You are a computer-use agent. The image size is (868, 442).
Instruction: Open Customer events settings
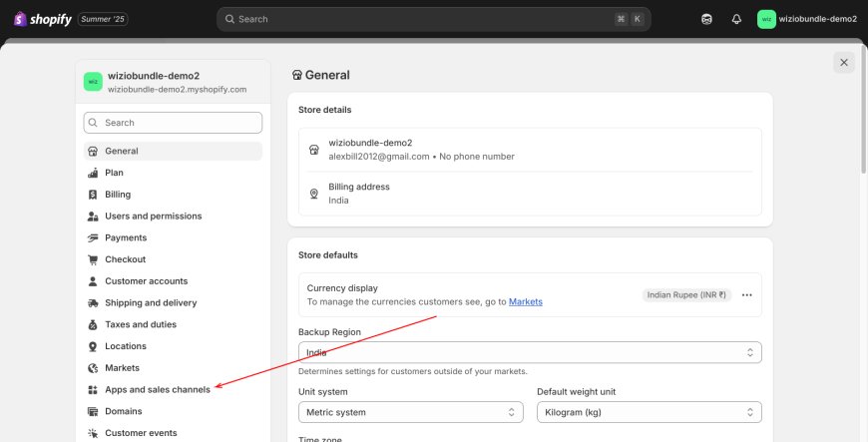(173, 433)
